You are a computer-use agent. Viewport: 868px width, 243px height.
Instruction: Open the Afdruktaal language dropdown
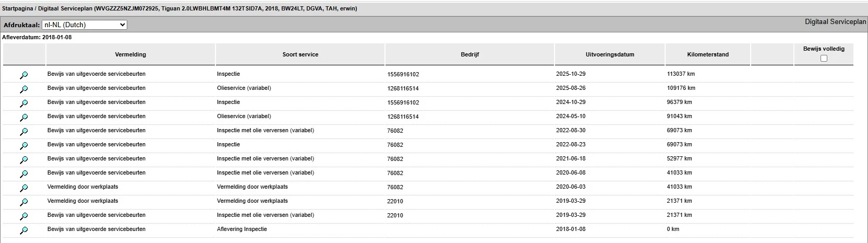click(x=85, y=25)
